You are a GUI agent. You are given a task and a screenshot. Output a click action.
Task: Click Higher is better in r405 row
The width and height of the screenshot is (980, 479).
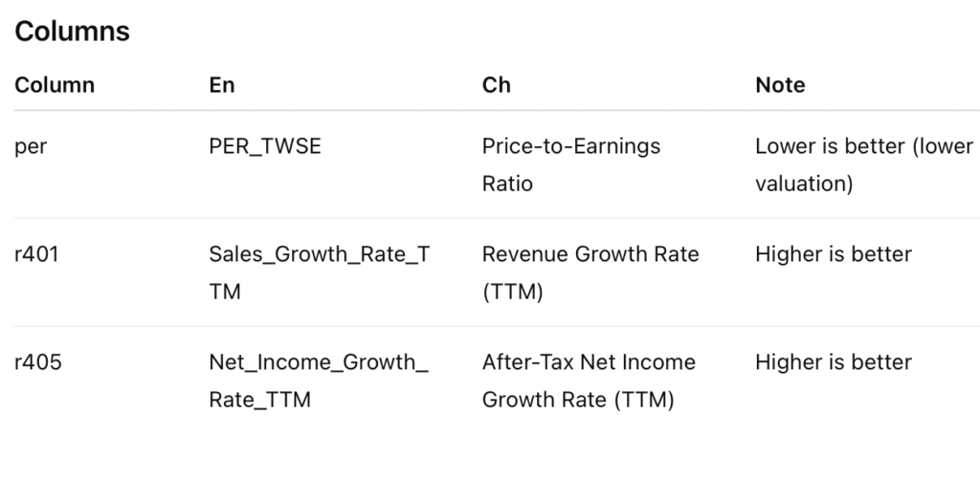[x=833, y=363]
